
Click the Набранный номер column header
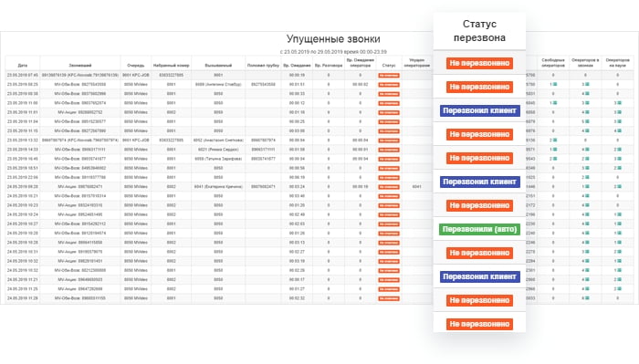coord(172,65)
